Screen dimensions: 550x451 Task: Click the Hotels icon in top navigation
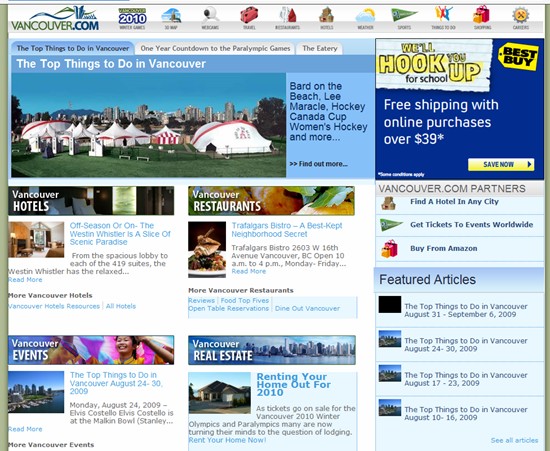point(327,18)
